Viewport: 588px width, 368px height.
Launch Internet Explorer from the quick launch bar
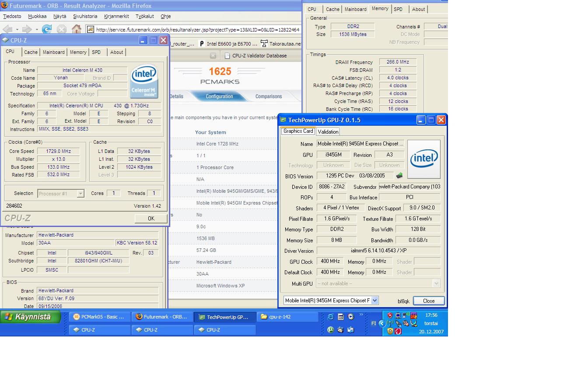pos(330,317)
